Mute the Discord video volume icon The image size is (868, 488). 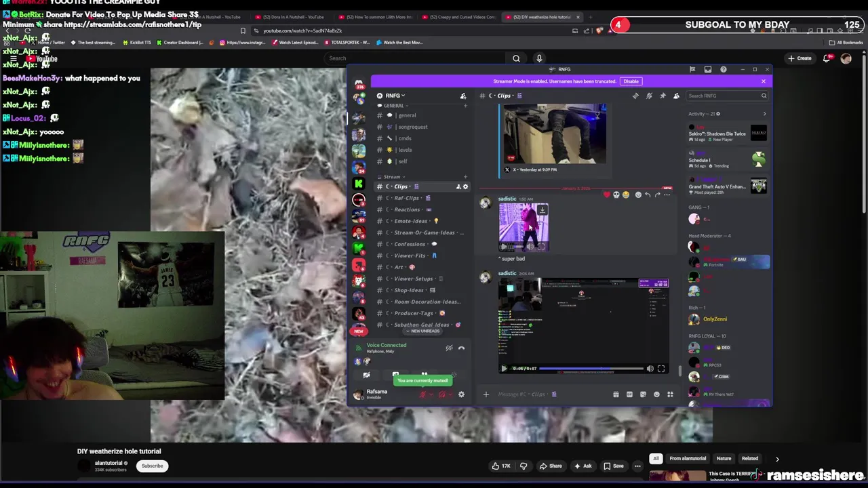[x=650, y=369]
